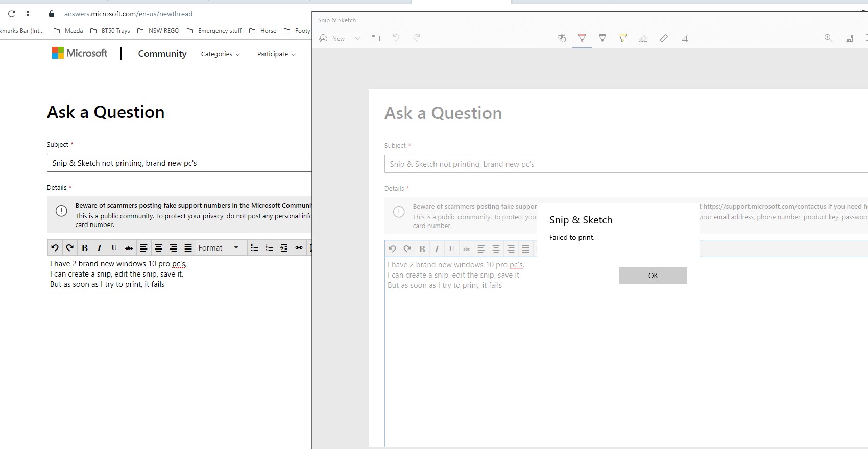This screenshot has width=868, height=449.
Task: Select the red Ballpoint pen tool
Action: point(582,38)
